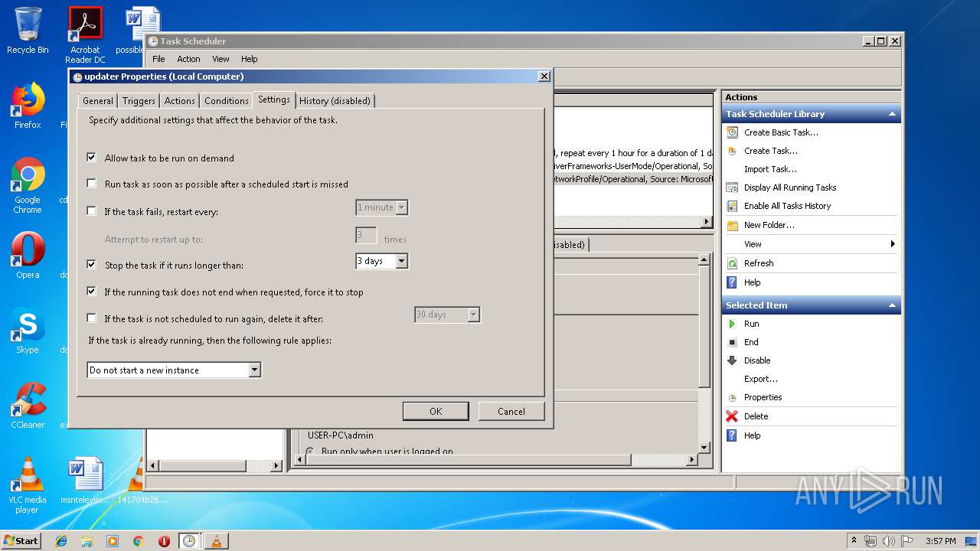Switch to the Triggers tab
The height and width of the screenshot is (551, 980).
point(139,101)
